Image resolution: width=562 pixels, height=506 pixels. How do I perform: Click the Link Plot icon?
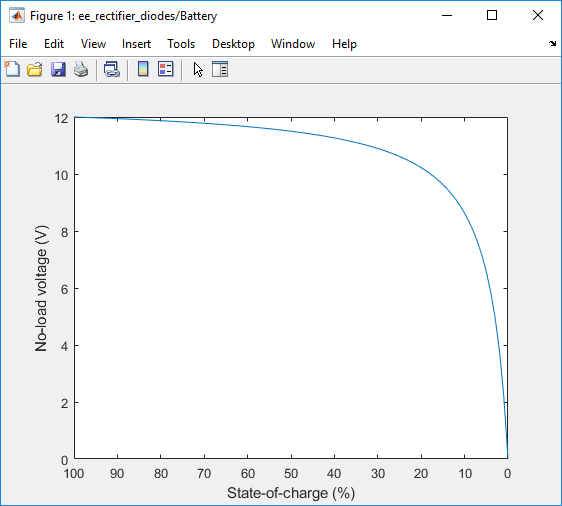(x=112, y=69)
